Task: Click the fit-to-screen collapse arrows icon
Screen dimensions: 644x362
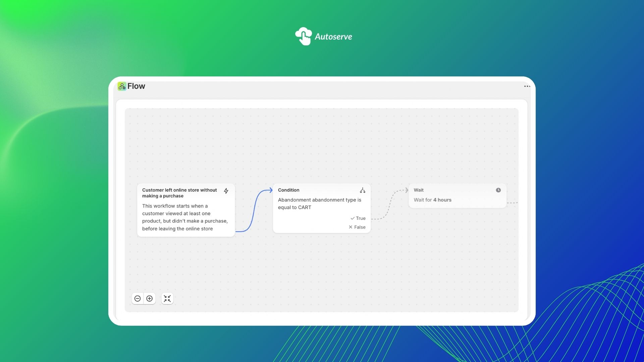Action: [167, 298]
